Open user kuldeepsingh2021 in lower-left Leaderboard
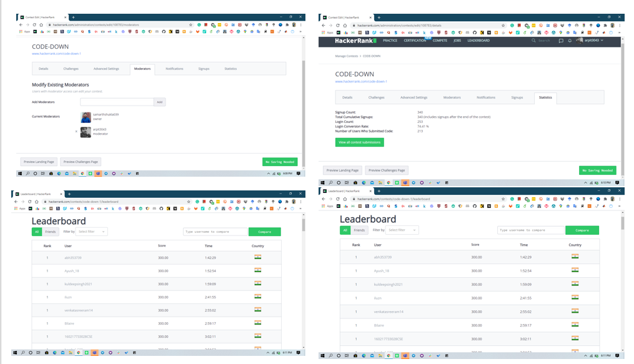This screenshot has width=634, height=364. pos(78,284)
